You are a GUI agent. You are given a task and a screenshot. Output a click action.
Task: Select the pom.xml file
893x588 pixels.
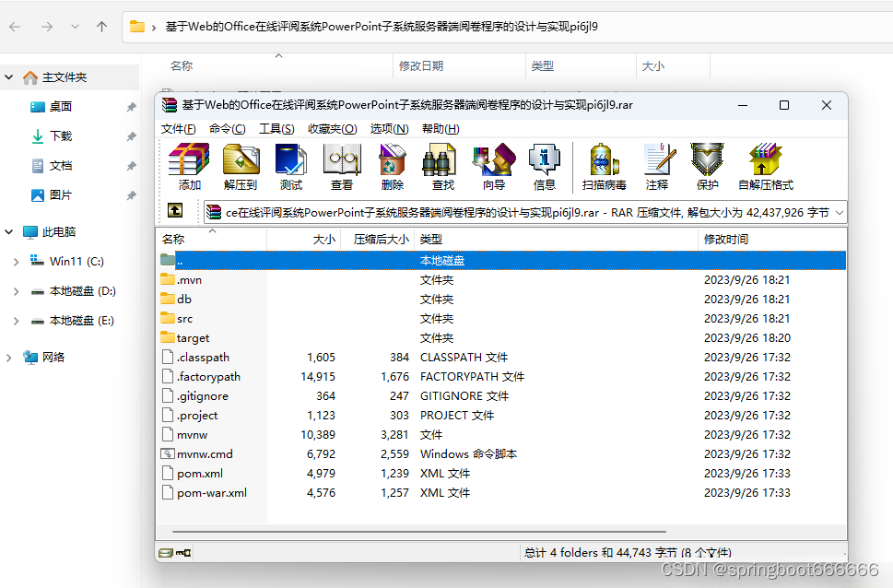(x=501, y=474)
